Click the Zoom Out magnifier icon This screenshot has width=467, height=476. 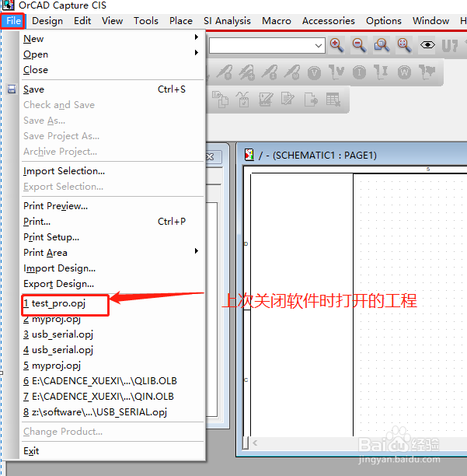coord(359,46)
